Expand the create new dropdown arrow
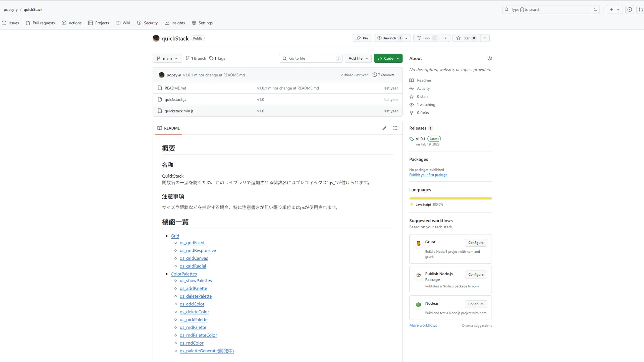 (x=618, y=10)
